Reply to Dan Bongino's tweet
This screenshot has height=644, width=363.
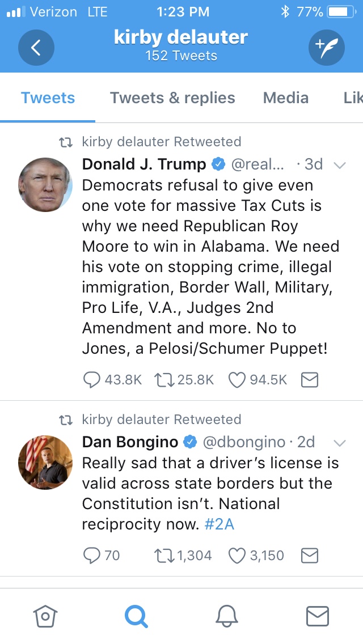[x=92, y=556]
